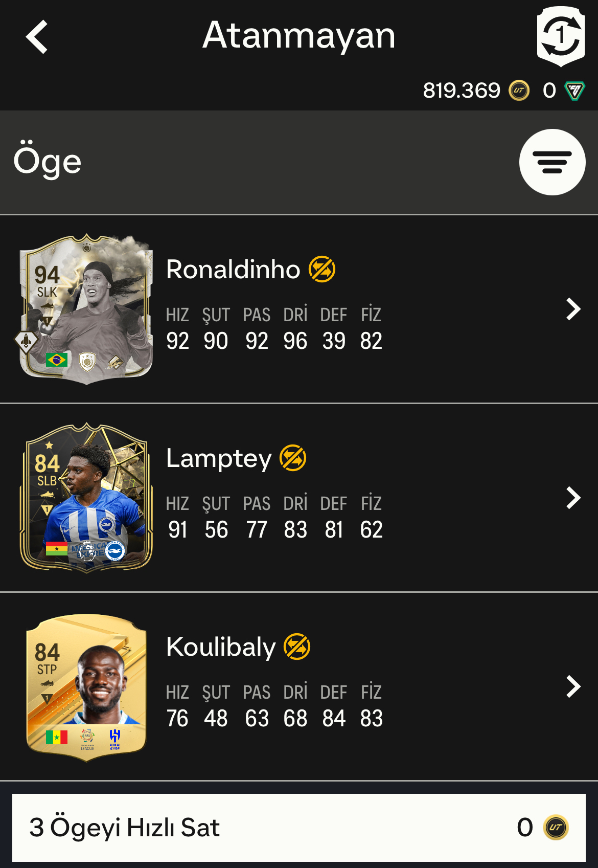Open Ronaldinho player name
The width and height of the screenshot is (598, 868).
[233, 270]
